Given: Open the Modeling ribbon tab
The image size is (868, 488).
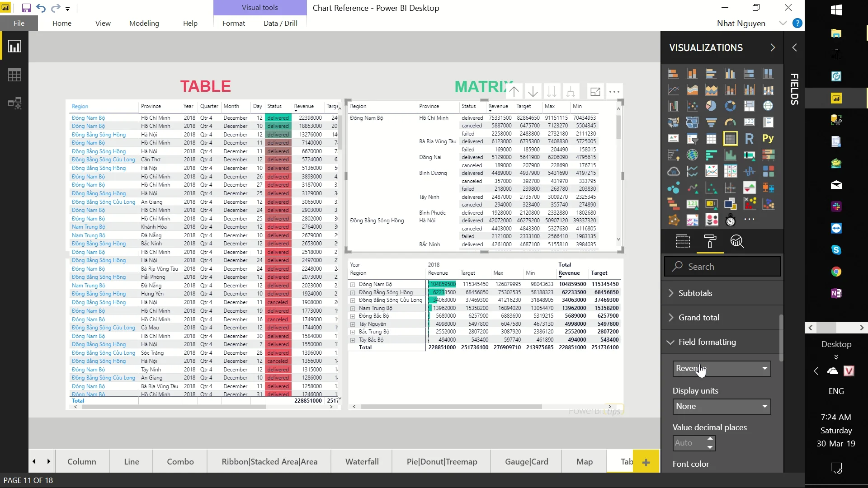Looking at the screenshot, I should coord(144,23).
